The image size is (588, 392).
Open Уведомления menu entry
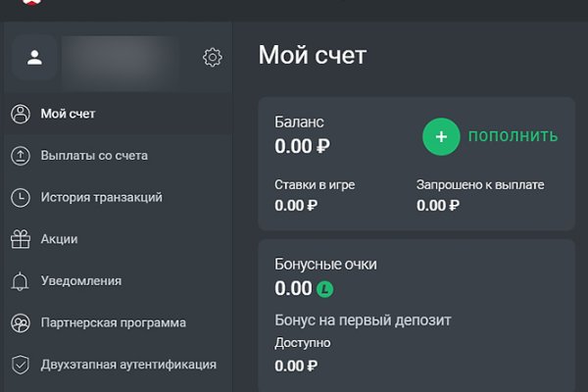(x=81, y=281)
